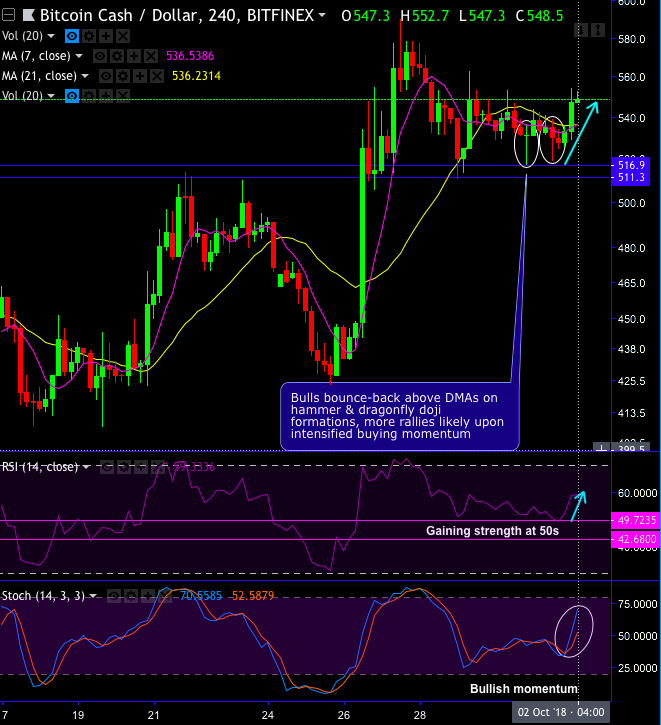Expand the MA (7, close) dropdown arrow
The height and width of the screenshot is (725, 661).
tap(79, 56)
